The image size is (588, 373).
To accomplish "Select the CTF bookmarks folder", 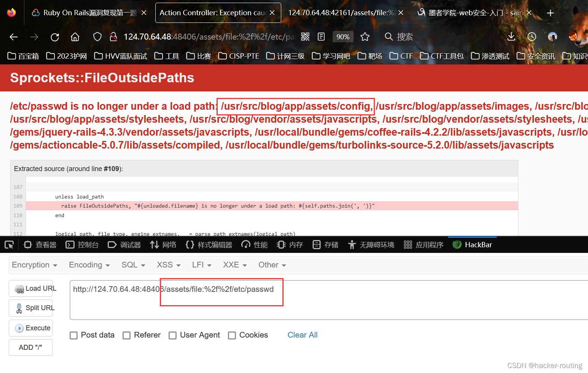I will click(401, 56).
